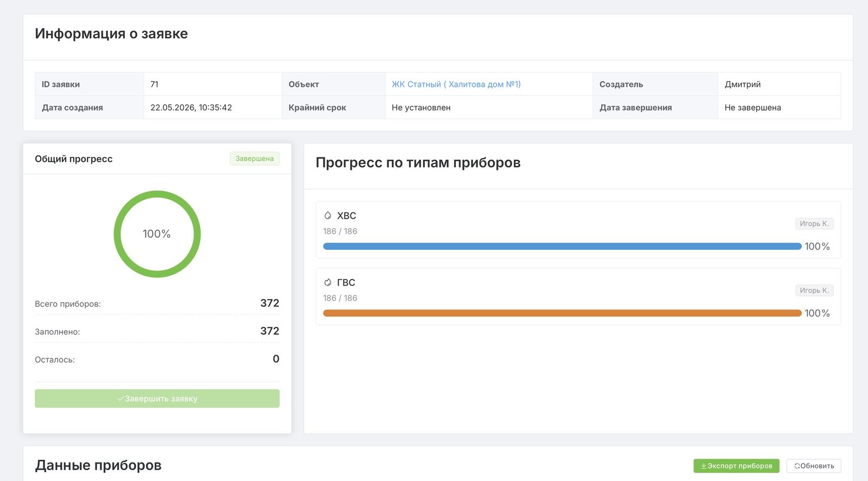Click the Дата создания label cell
This screenshot has height=481, width=868.
(90, 107)
